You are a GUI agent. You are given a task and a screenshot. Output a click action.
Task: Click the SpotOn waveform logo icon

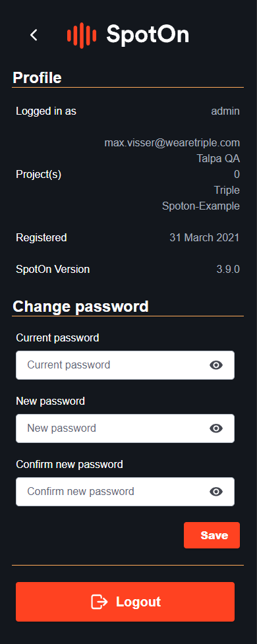tap(81, 36)
